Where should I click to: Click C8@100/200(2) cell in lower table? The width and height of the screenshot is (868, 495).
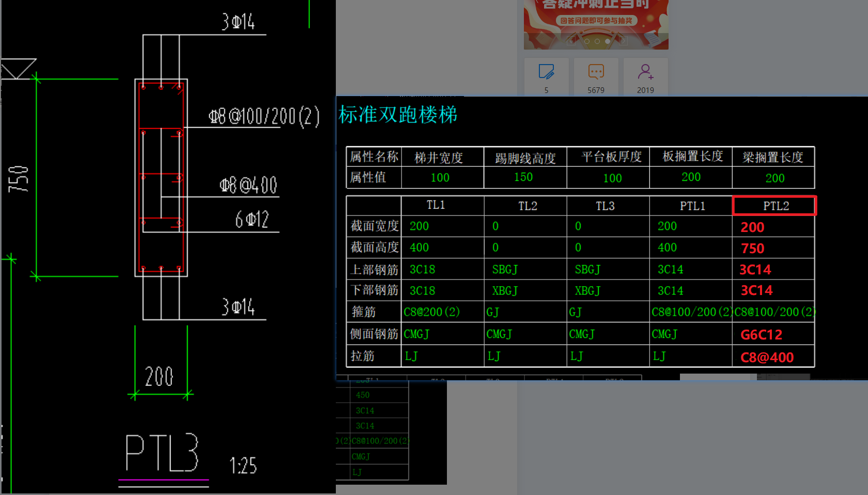coord(380,441)
